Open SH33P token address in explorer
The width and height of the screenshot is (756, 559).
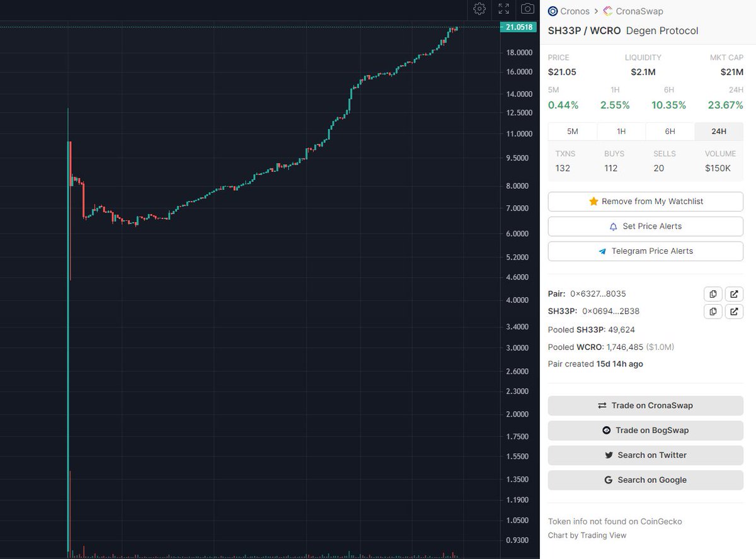[x=734, y=311]
